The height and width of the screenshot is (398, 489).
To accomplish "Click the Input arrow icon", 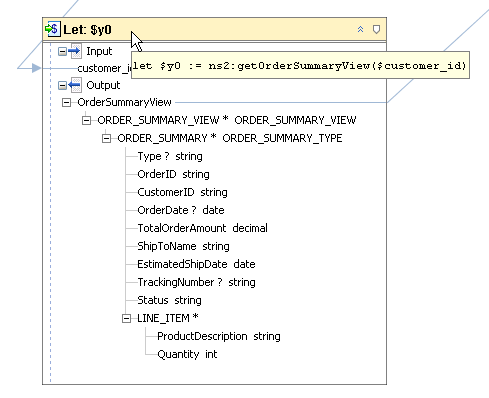I will click(x=75, y=51).
